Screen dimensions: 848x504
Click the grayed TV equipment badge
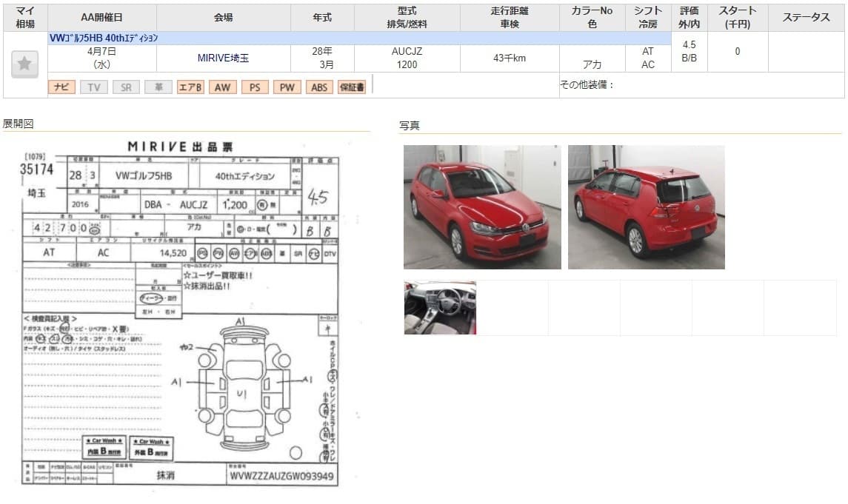pyautogui.click(x=93, y=87)
